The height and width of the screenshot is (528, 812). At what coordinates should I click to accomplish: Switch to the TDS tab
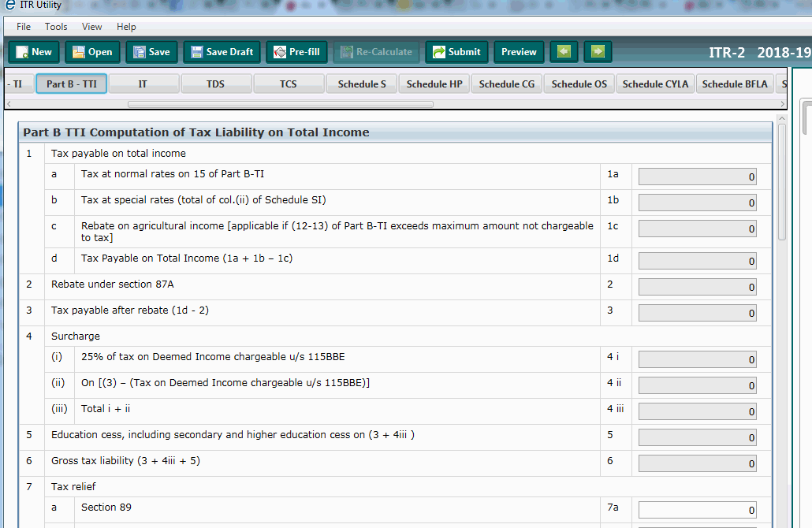point(215,83)
